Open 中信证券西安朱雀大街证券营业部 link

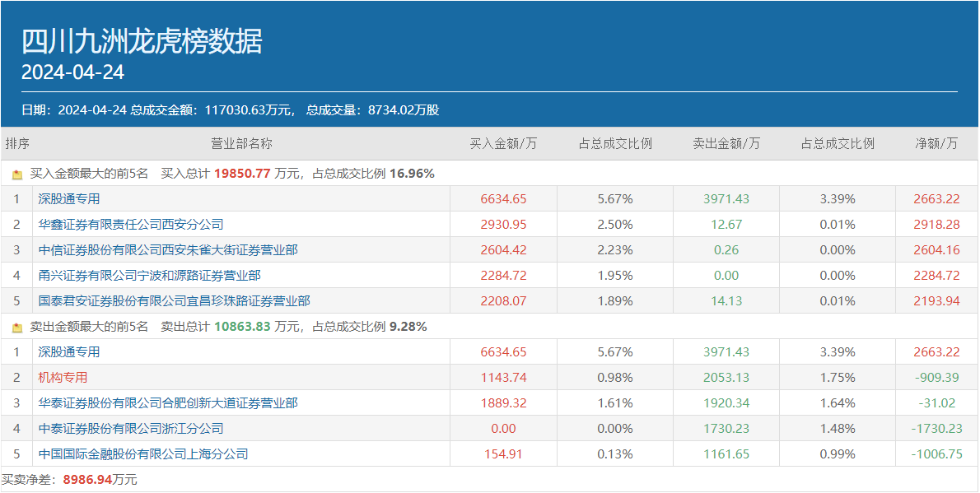coord(168,250)
